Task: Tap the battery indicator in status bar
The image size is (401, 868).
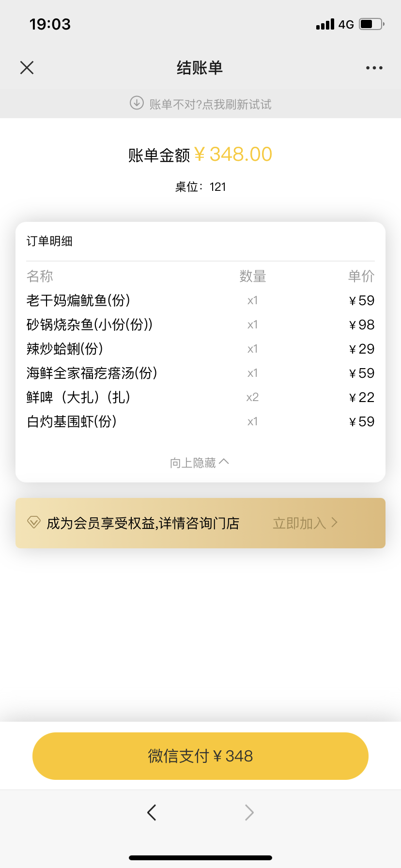Action: 372,24
